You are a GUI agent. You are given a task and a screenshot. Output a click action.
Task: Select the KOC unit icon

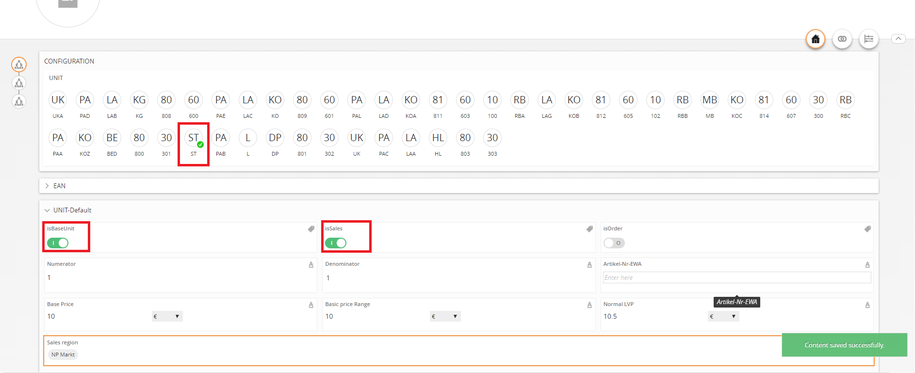click(x=736, y=100)
